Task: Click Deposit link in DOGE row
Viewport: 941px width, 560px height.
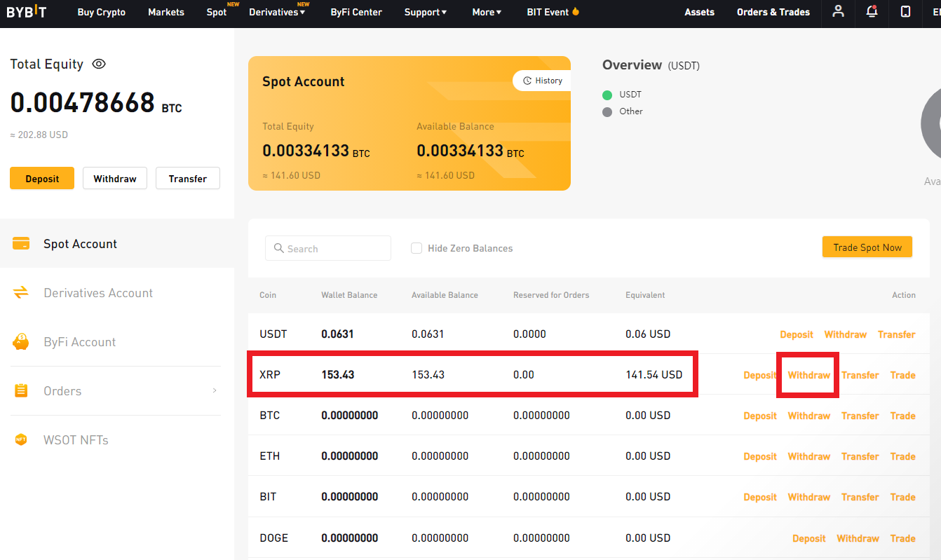Action: (809, 538)
